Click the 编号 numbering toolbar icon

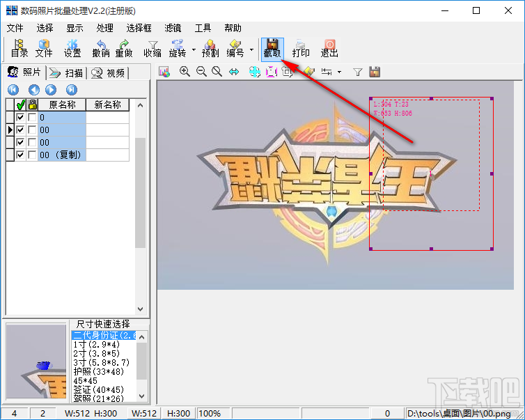click(x=235, y=49)
